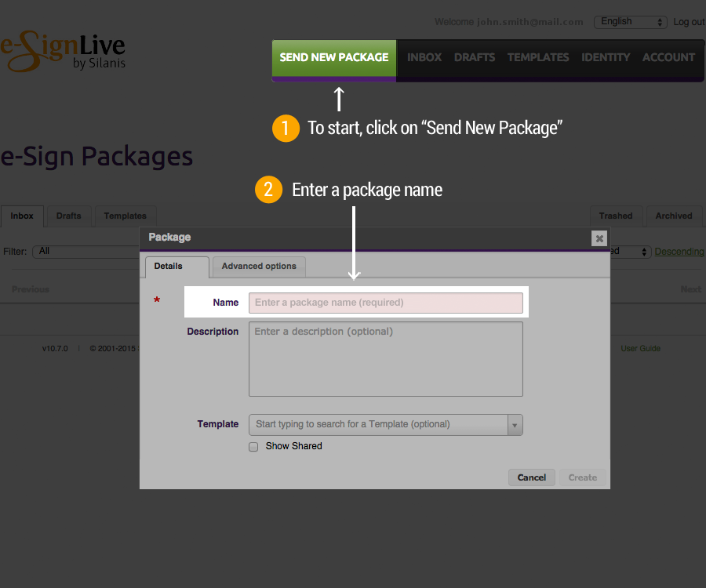Open the Account navigation item

[668, 58]
